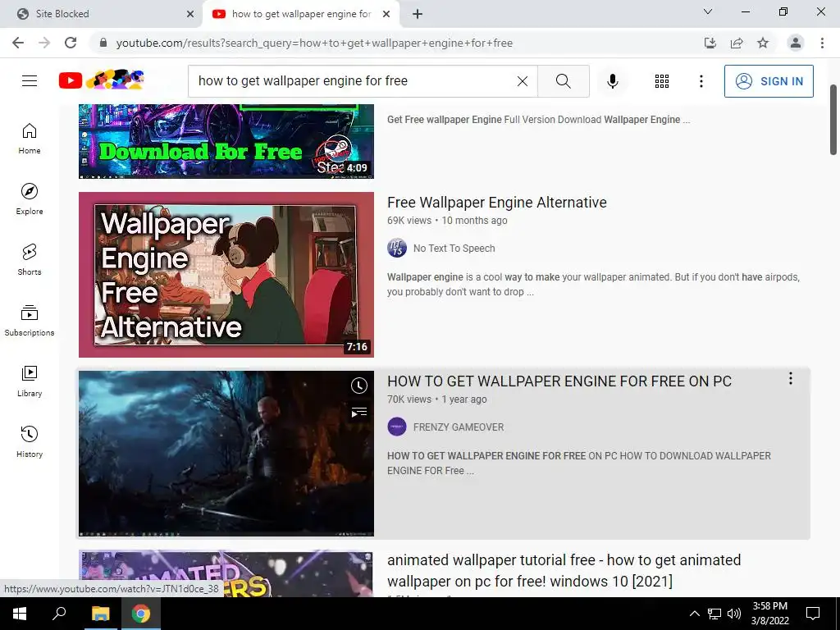Go to Home in the sidebar
This screenshot has height=630, width=840.
coord(30,139)
